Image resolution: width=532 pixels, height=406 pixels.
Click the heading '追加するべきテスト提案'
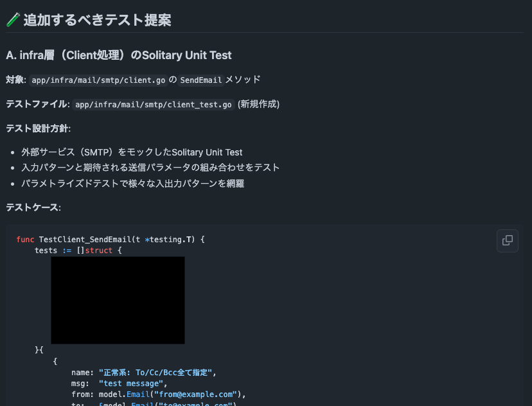tap(97, 20)
